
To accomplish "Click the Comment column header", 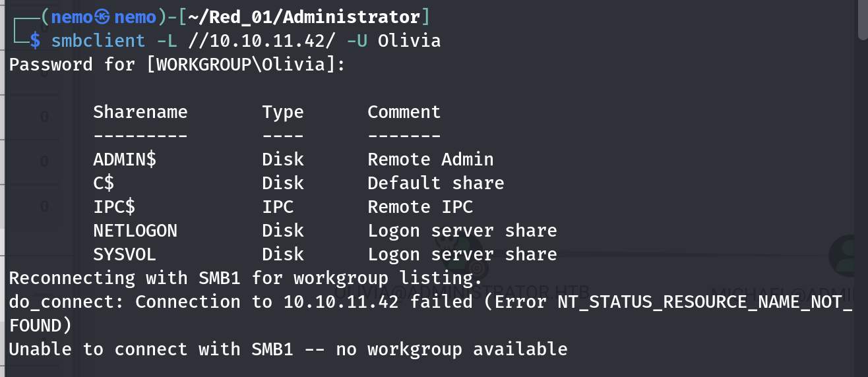I will tap(404, 112).
